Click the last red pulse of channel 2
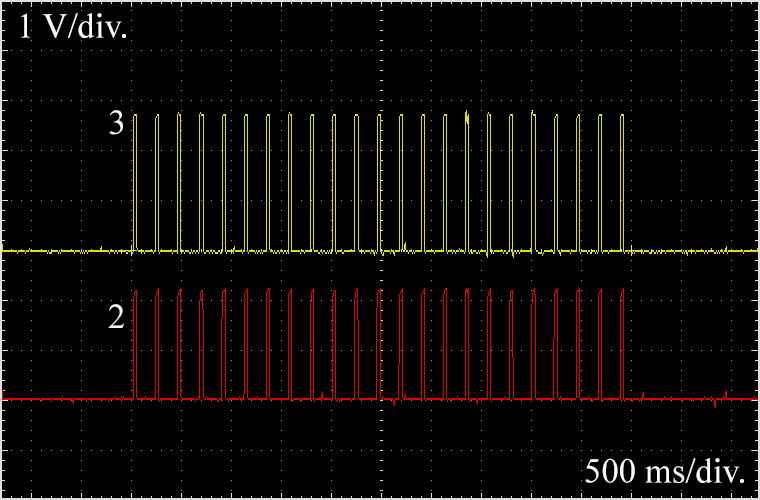 pyautogui.click(x=622, y=345)
